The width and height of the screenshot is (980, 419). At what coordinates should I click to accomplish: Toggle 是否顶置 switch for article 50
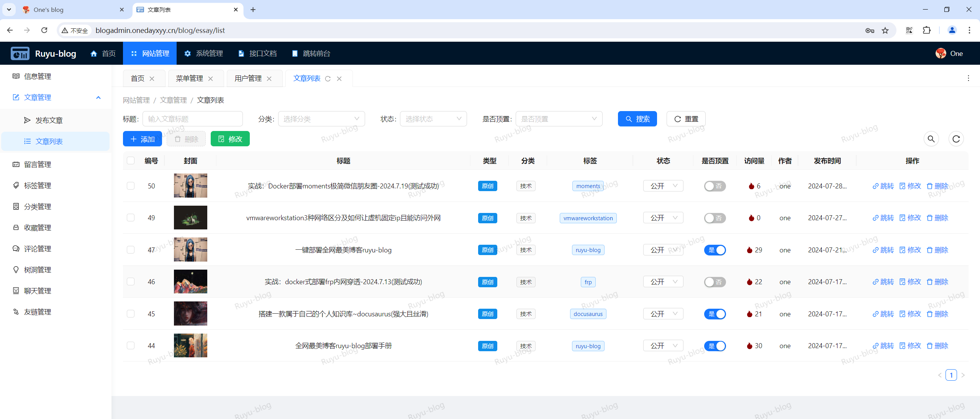click(x=715, y=186)
